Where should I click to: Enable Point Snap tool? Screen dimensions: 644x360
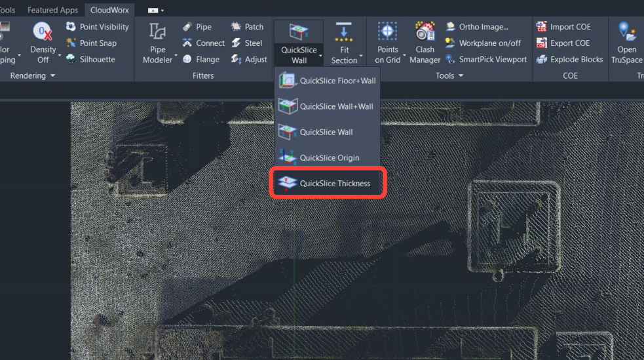point(91,43)
